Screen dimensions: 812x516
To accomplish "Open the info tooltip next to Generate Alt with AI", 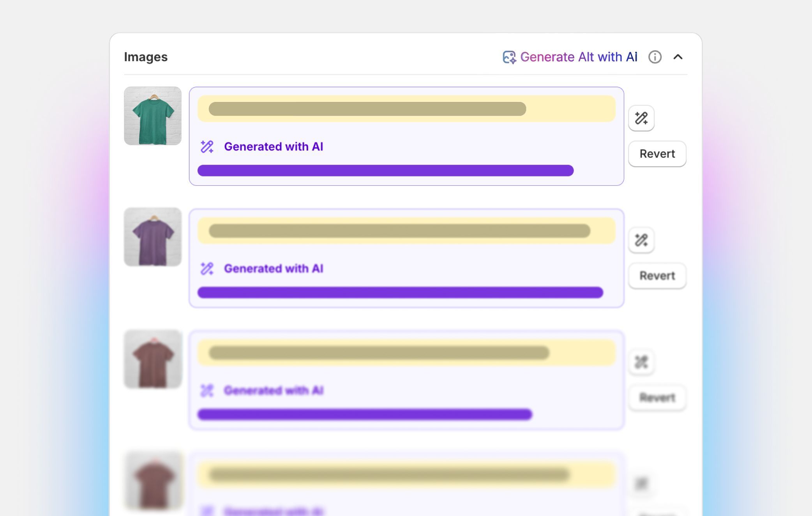I will [x=655, y=57].
